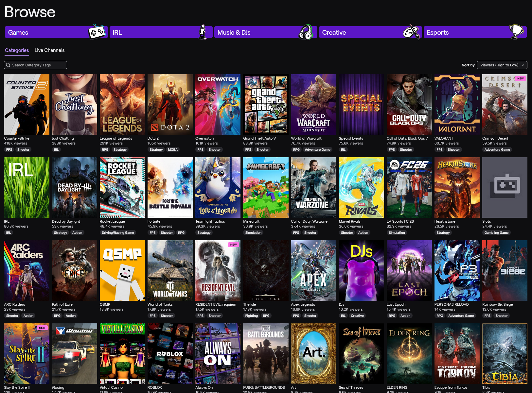Switch to the Live Channels tab
Image resolution: width=532 pixels, height=393 pixels.
tap(49, 50)
